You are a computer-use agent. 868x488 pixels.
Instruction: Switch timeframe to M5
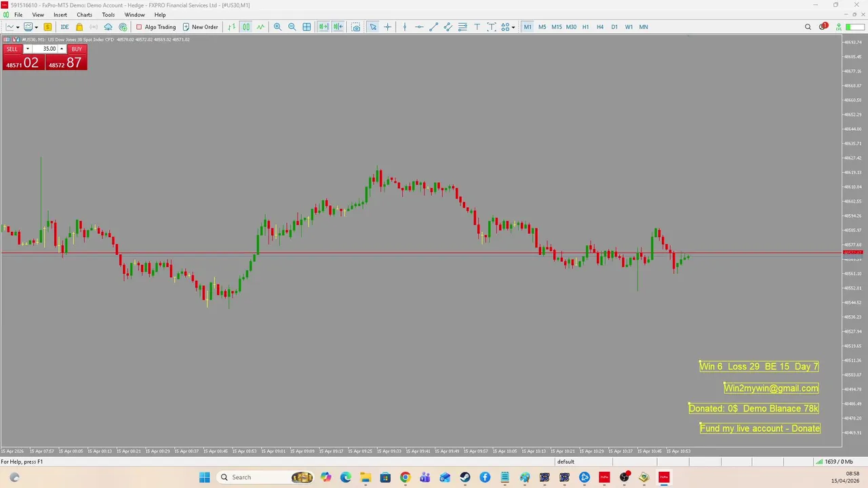542,27
